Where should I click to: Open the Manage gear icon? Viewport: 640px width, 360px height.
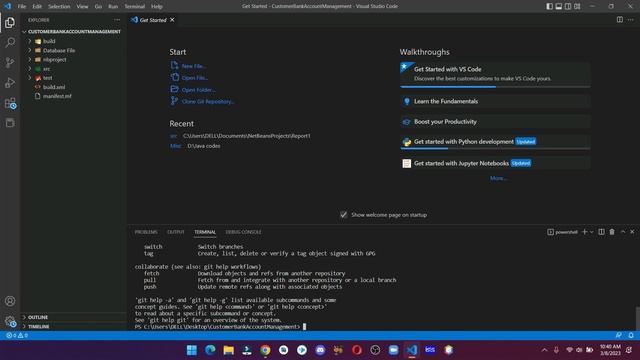point(10,321)
